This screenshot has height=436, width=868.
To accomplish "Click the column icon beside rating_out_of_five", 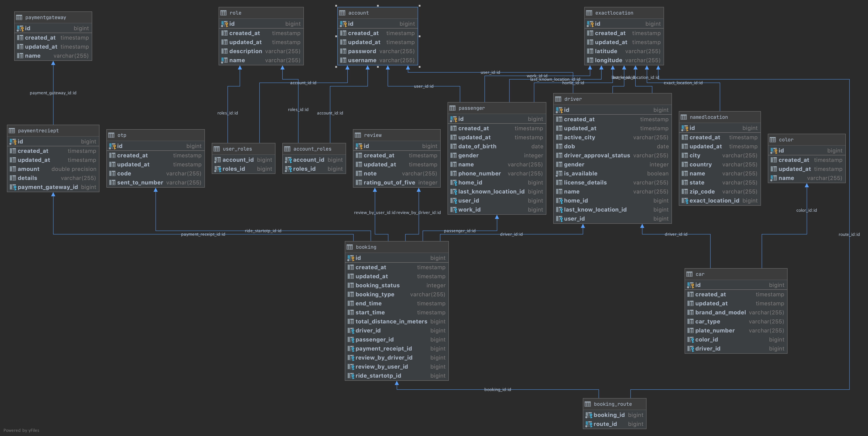I will coord(359,183).
